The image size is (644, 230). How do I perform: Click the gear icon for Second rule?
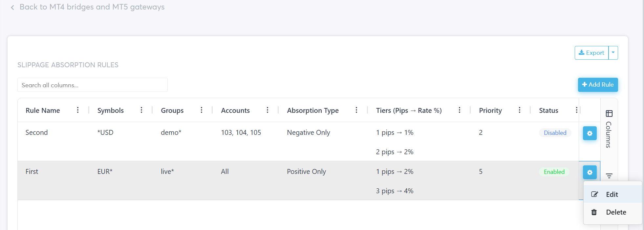pyautogui.click(x=590, y=133)
